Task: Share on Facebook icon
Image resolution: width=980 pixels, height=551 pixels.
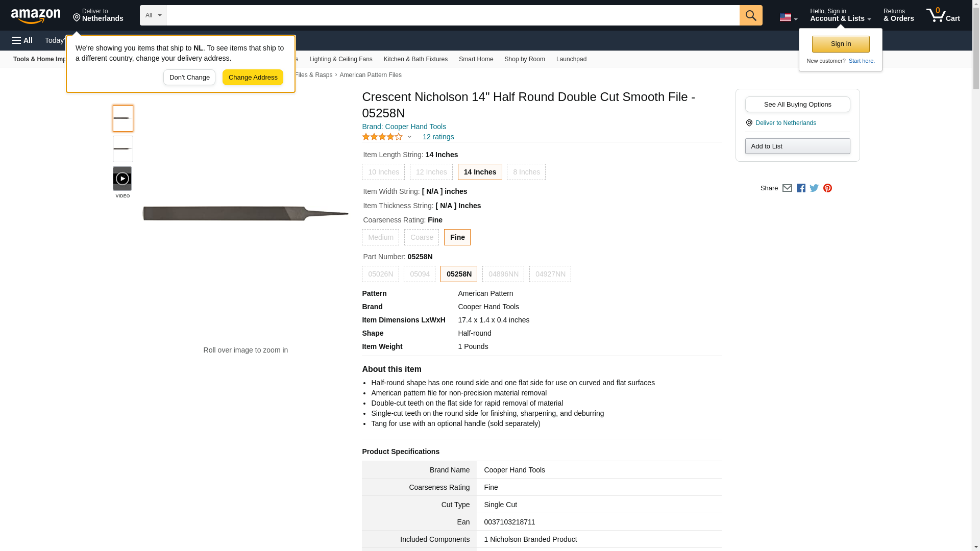Action: click(x=801, y=188)
